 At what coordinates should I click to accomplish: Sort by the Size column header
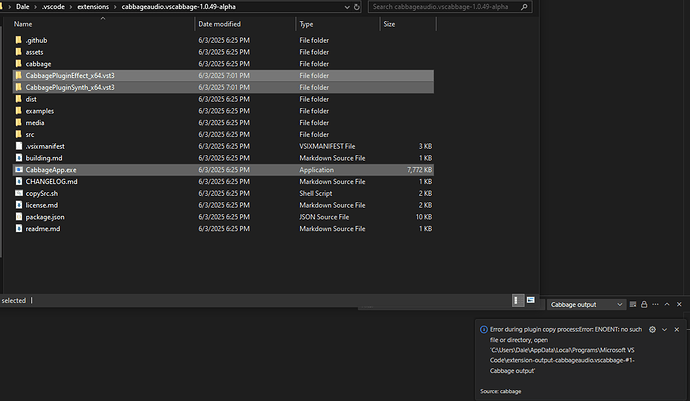pos(389,24)
